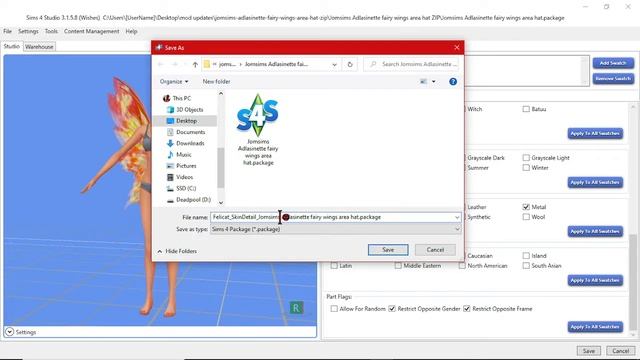Click the Back arrow in Save As dialog
Viewport: 640px width, 360px height.
point(160,64)
